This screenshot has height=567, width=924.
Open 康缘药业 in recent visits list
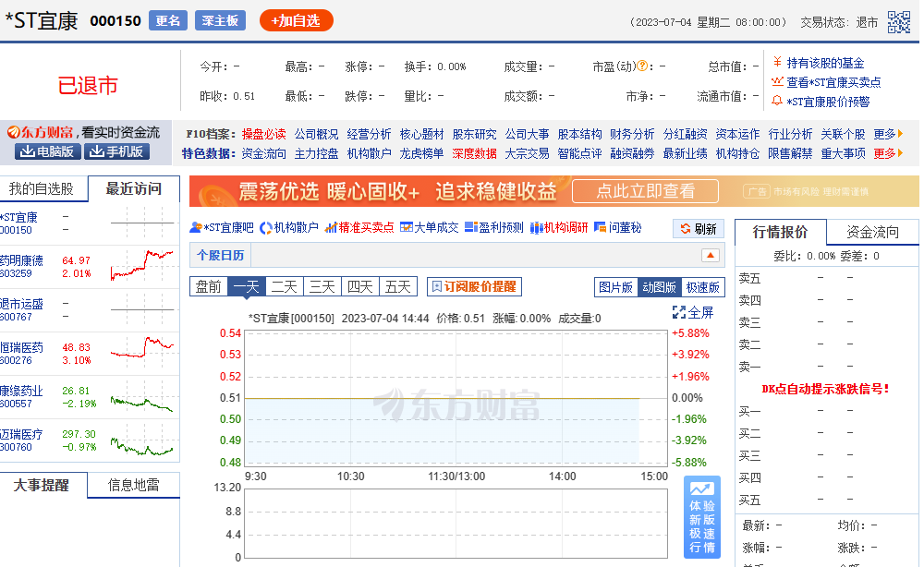pos(22,391)
